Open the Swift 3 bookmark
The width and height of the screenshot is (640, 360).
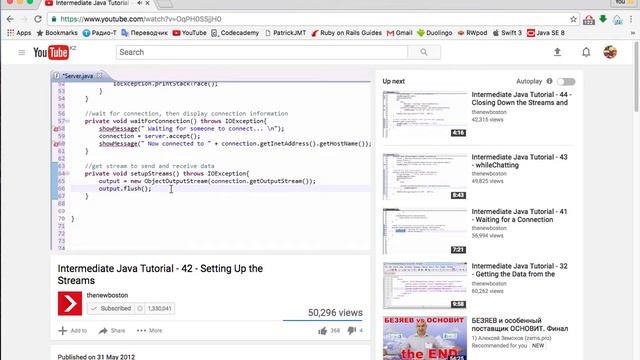pyautogui.click(x=507, y=33)
